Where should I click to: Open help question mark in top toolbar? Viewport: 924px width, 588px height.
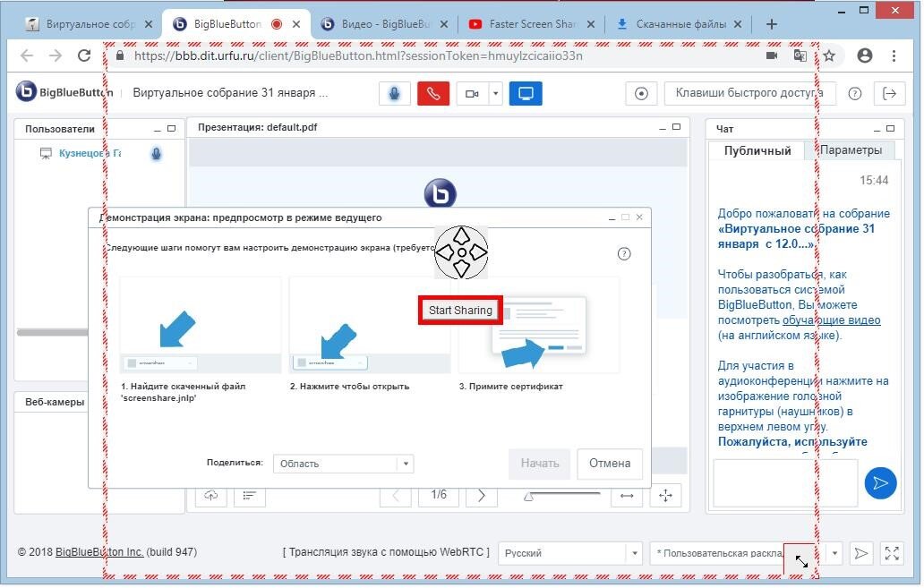[x=854, y=94]
